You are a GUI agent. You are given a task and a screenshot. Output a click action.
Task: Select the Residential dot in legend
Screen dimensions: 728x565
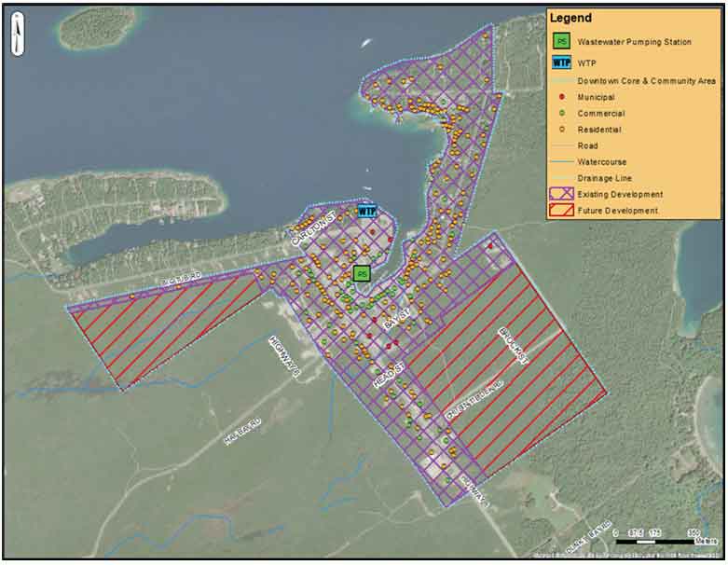pyautogui.click(x=561, y=130)
